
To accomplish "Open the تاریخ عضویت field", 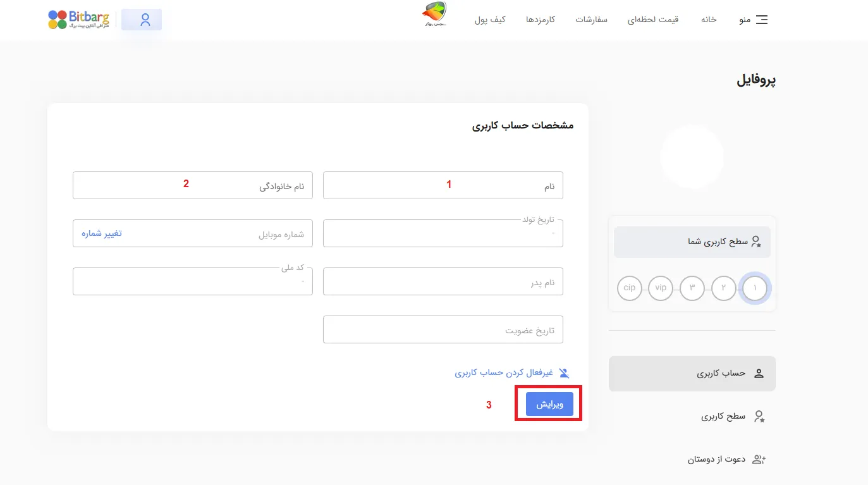I will pyautogui.click(x=443, y=329).
